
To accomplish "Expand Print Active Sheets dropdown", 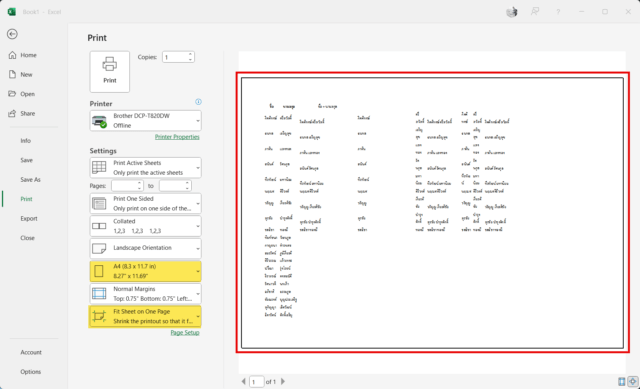I will tap(145, 168).
